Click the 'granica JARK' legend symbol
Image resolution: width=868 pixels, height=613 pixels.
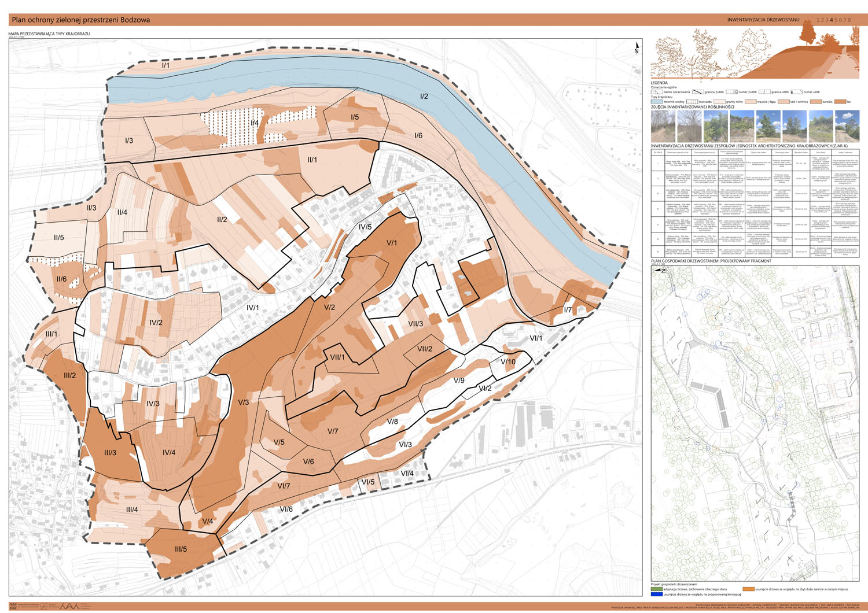pyautogui.click(x=764, y=92)
